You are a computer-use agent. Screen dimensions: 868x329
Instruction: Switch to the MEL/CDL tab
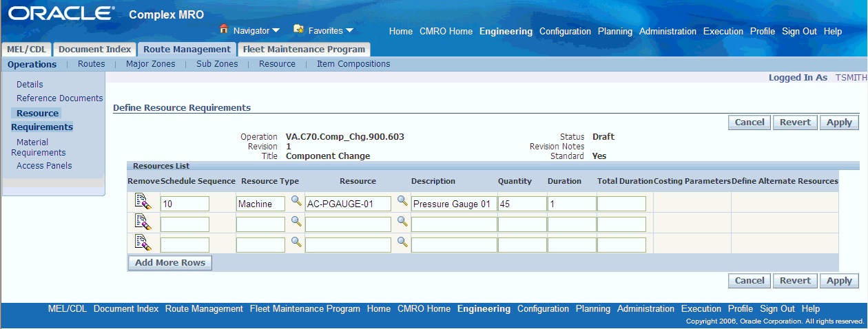click(x=26, y=49)
